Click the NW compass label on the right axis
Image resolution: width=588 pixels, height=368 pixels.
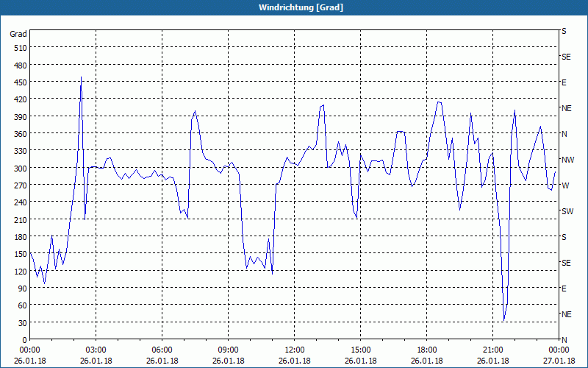click(x=567, y=160)
